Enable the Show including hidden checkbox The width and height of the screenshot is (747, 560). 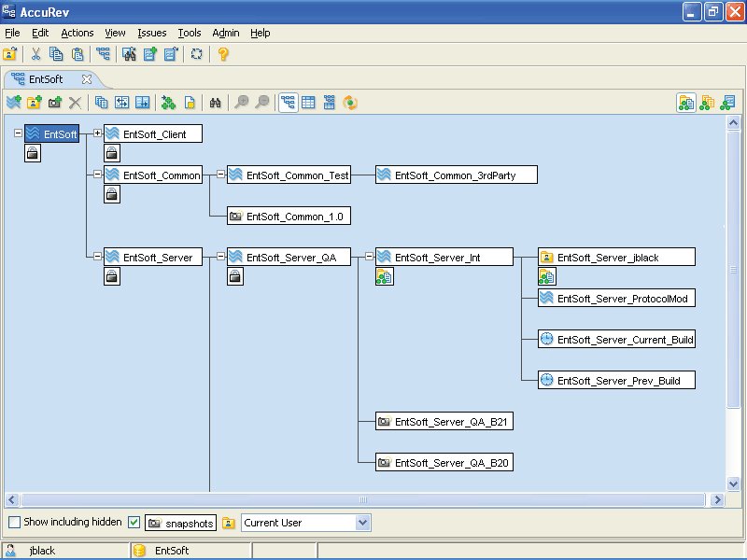click(15, 522)
